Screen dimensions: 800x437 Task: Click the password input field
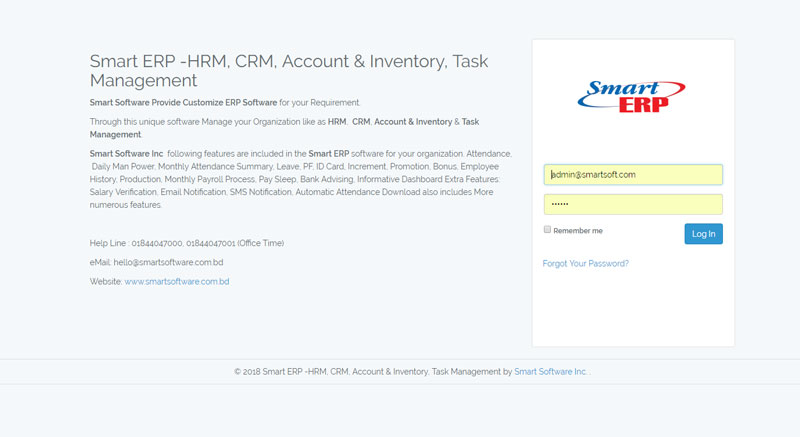[633, 204]
